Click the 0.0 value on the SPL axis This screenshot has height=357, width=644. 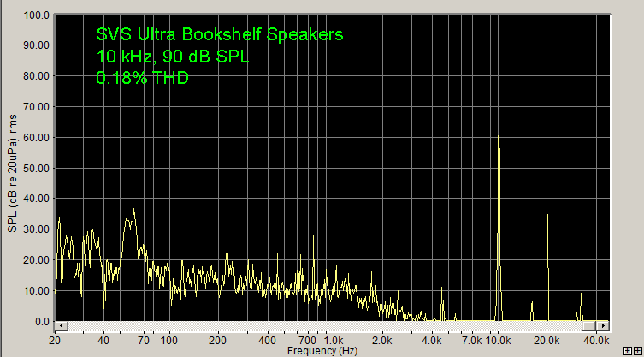point(41,322)
